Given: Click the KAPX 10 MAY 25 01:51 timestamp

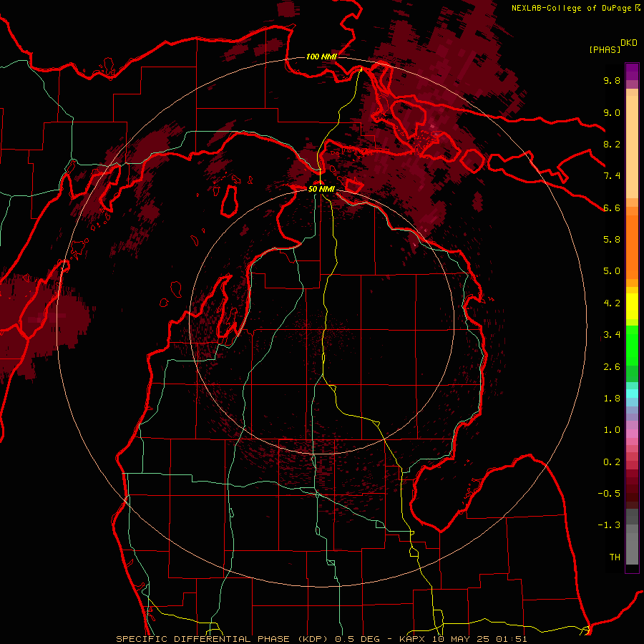Looking at the screenshot, I should [463, 639].
